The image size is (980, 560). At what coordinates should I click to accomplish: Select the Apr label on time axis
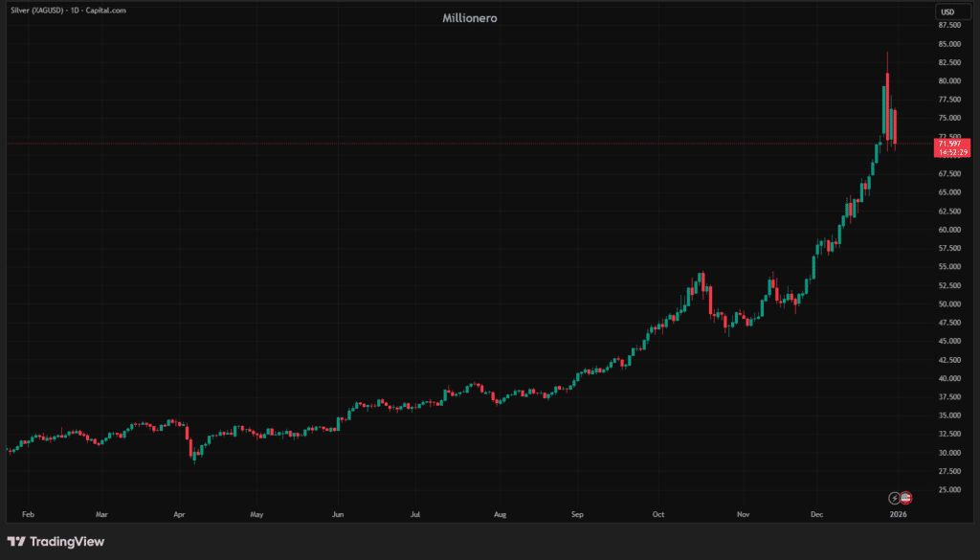click(179, 513)
